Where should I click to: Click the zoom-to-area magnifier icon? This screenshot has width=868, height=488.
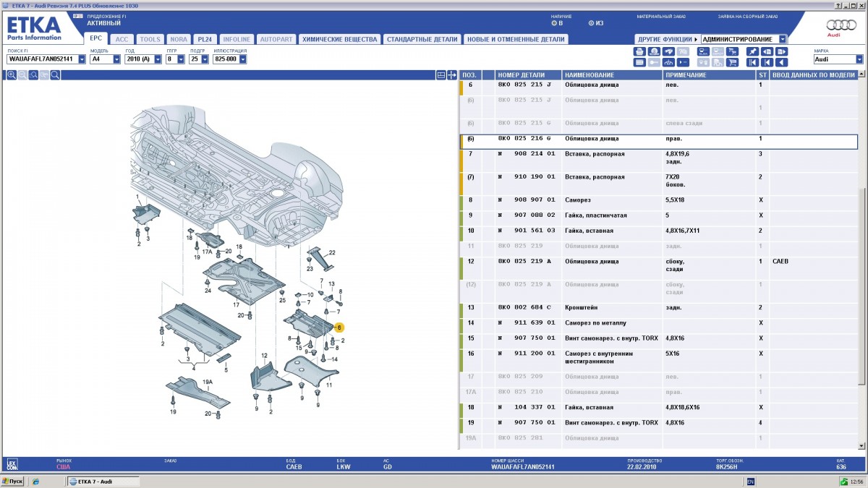[33, 75]
